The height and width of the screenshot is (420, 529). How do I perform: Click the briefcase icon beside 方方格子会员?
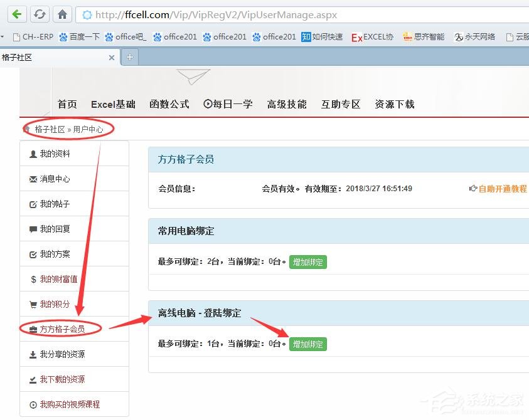(33, 328)
